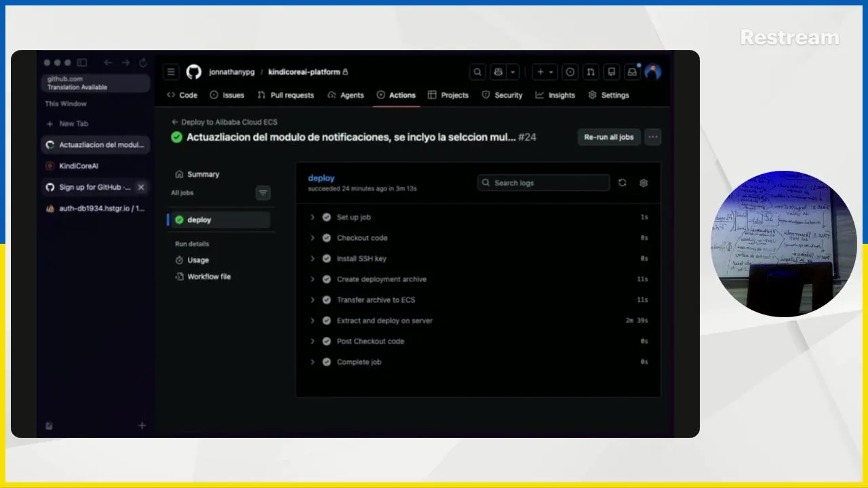
Task: Click the green run success status icon
Action: pyautogui.click(x=177, y=138)
